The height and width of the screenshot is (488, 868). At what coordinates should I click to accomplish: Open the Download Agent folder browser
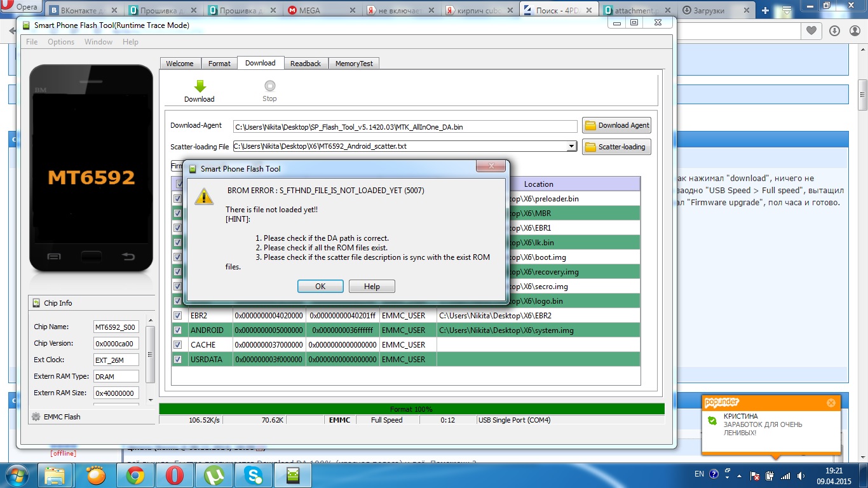pos(616,125)
